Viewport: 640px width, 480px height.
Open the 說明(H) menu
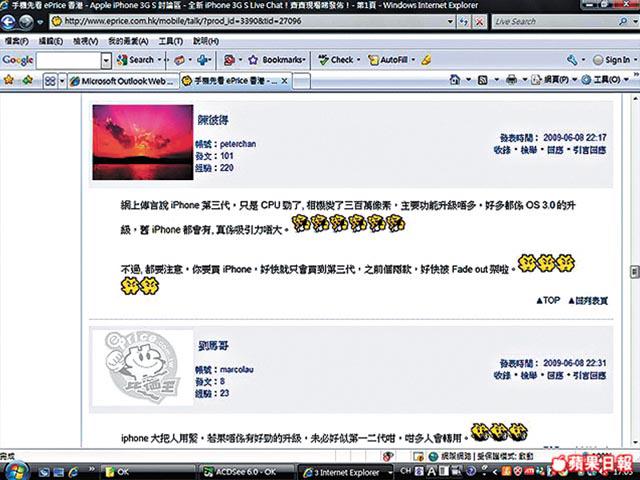pyautogui.click(x=206, y=41)
